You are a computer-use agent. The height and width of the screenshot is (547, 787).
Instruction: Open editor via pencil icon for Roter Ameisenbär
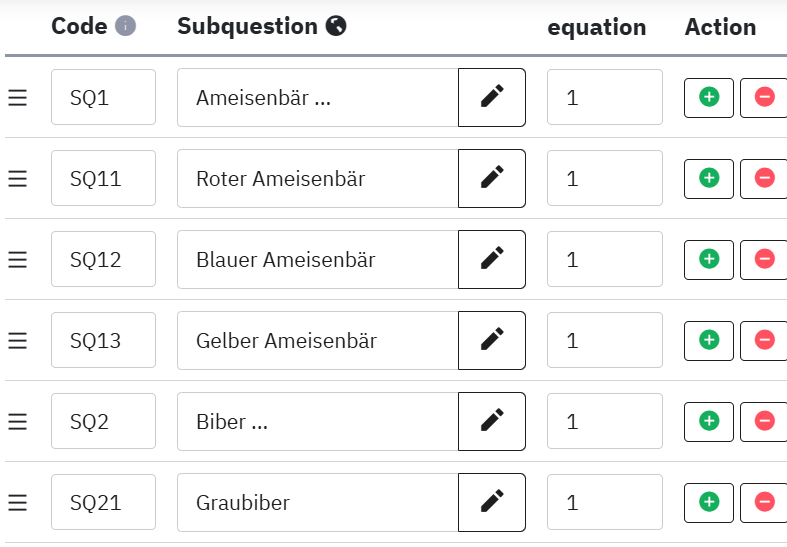coord(491,178)
